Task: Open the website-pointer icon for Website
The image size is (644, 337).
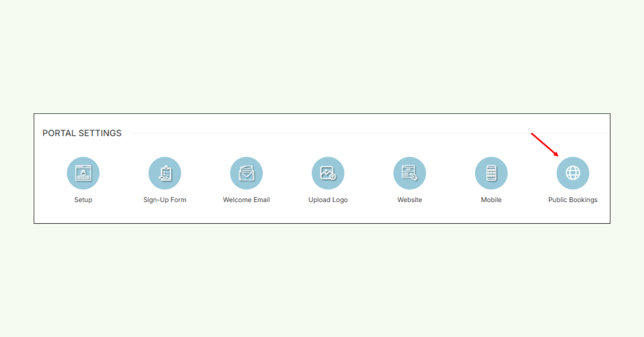Action: click(409, 173)
